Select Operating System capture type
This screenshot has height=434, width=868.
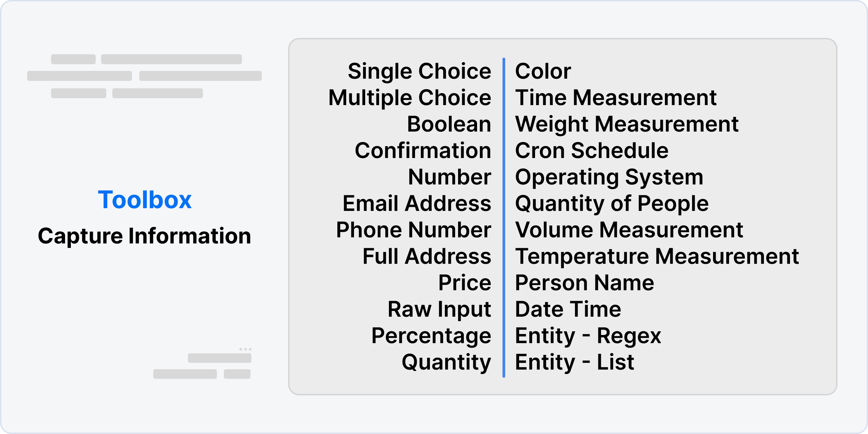coord(609,178)
